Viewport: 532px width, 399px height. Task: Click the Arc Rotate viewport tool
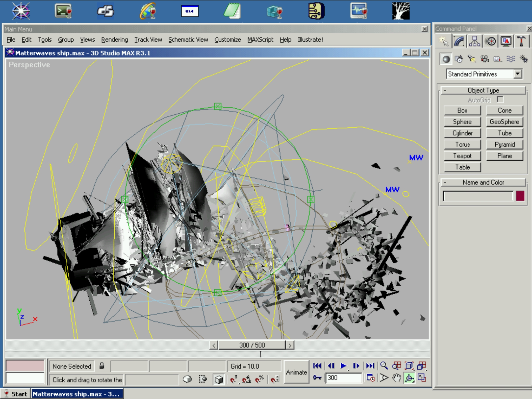409,378
